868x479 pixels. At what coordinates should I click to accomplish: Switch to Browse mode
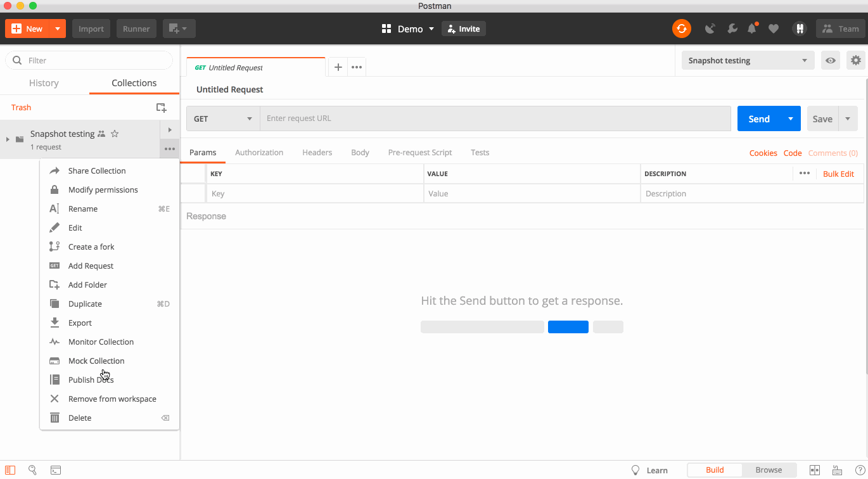coord(769,470)
